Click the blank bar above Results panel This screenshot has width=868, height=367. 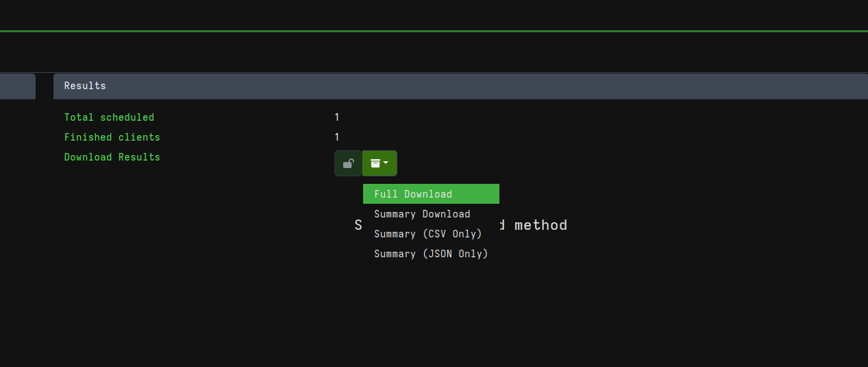click(434, 52)
